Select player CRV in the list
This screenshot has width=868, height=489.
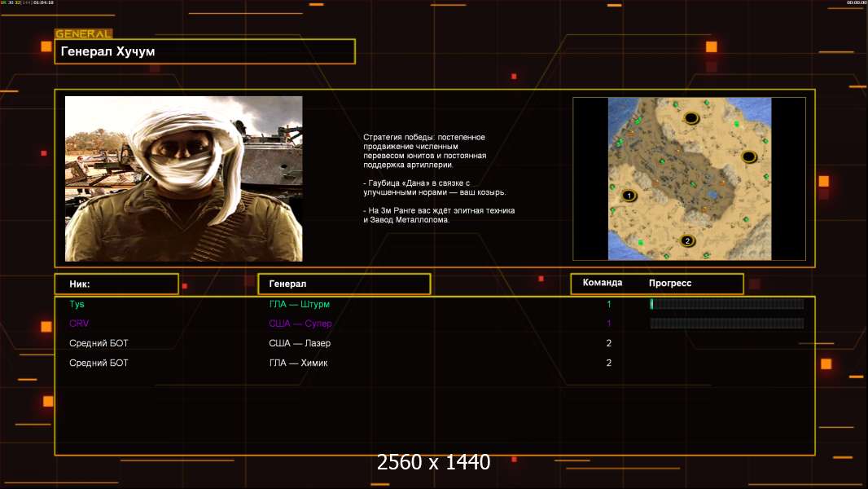click(x=79, y=324)
